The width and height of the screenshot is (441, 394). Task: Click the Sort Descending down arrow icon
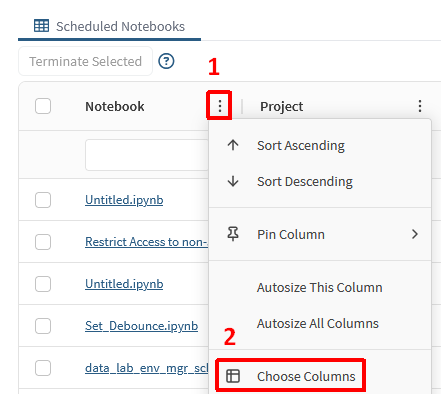(x=233, y=181)
